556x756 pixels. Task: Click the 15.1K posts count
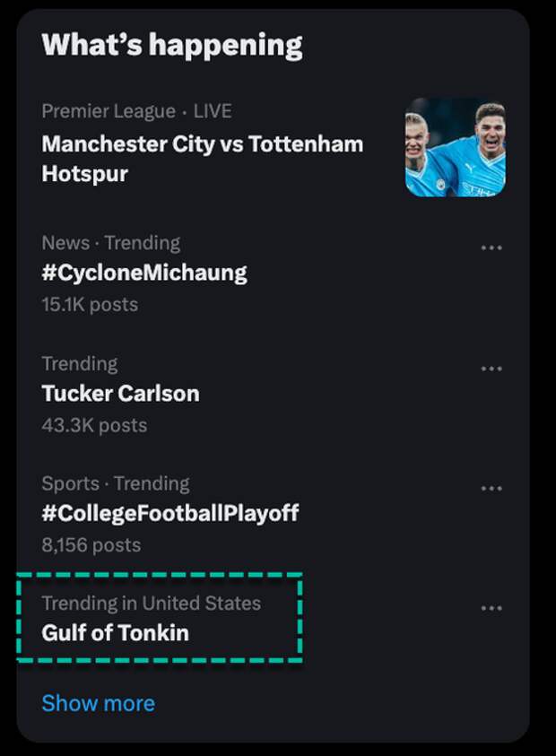[x=90, y=305]
